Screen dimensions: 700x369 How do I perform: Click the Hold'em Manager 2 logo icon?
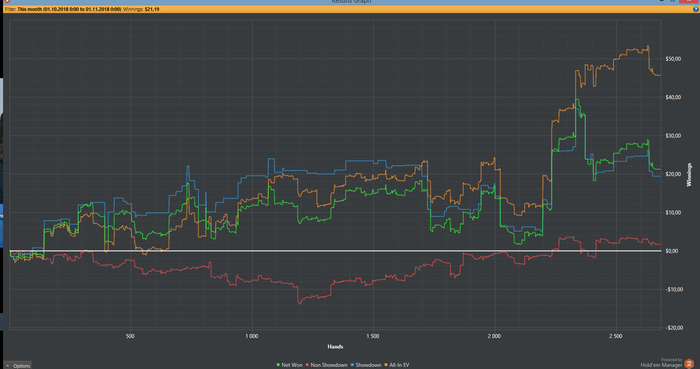tap(690, 364)
